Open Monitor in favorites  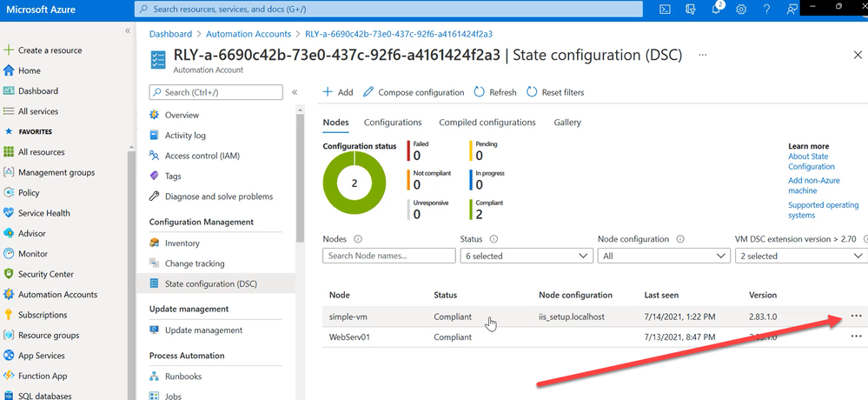(33, 254)
